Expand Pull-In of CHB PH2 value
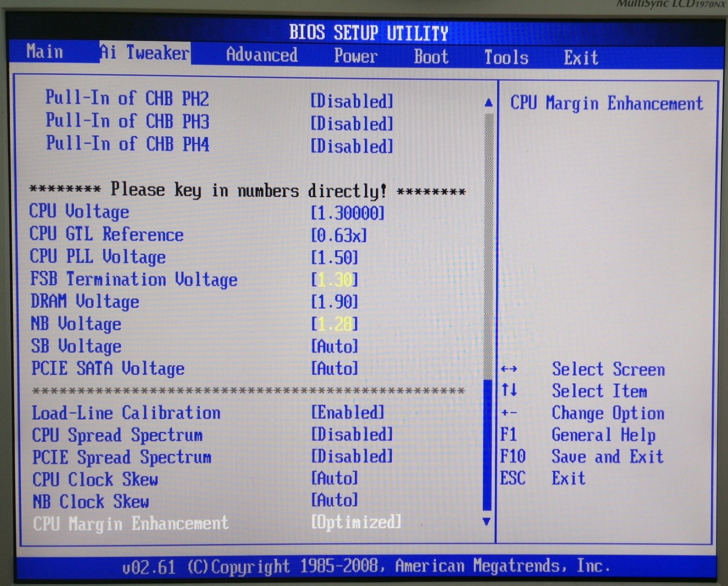Viewport: 728px width, 586px height. [352, 101]
